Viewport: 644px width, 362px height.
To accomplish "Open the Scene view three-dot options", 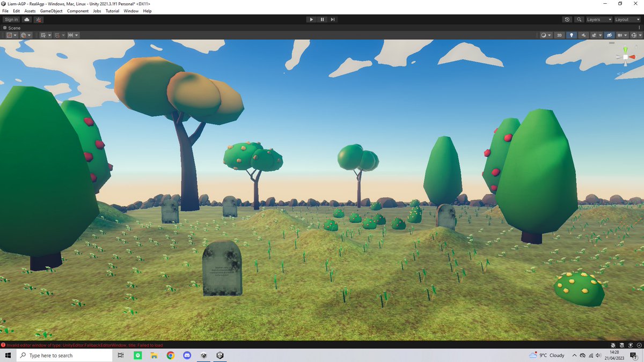I will click(x=640, y=28).
